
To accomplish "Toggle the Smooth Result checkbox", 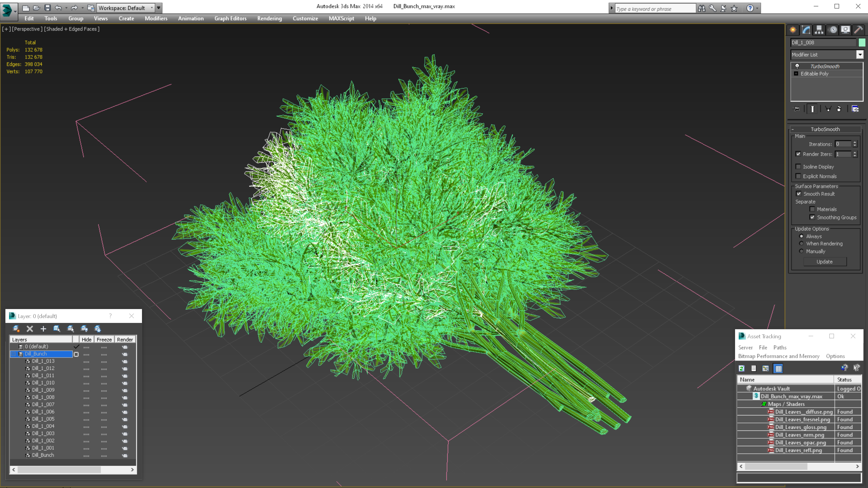I will click(x=799, y=194).
